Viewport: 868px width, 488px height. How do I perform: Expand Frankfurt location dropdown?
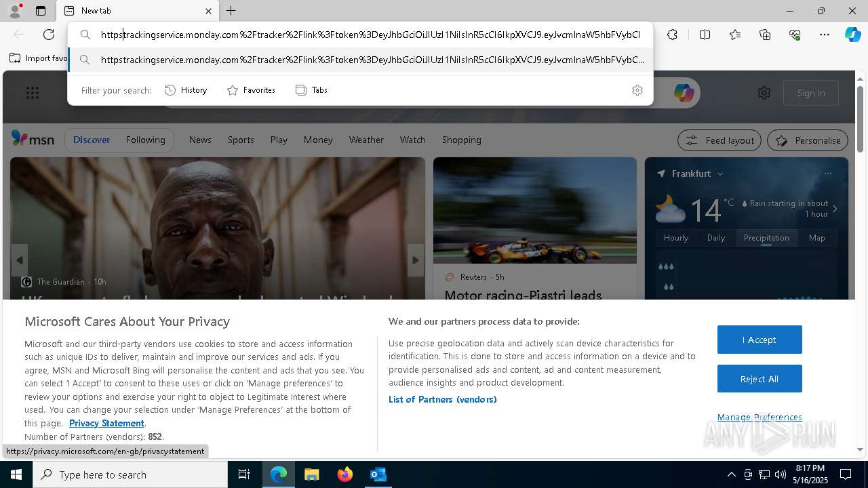719,174
